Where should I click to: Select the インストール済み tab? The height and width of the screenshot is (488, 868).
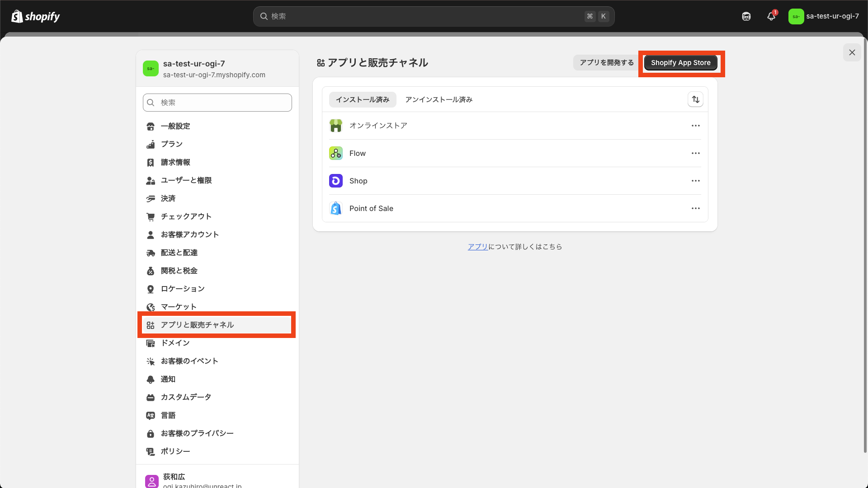[x=362, y=99]
